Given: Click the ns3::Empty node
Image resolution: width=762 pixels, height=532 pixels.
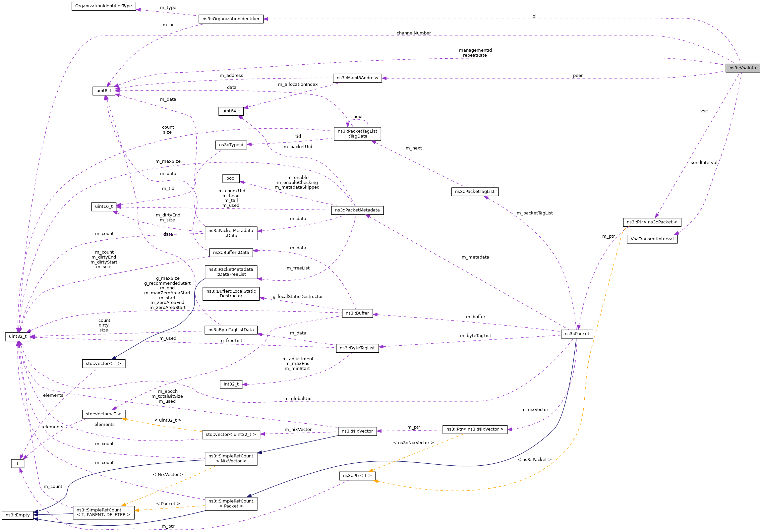Looking at the screenshot, I should click(x=18, y=515).
